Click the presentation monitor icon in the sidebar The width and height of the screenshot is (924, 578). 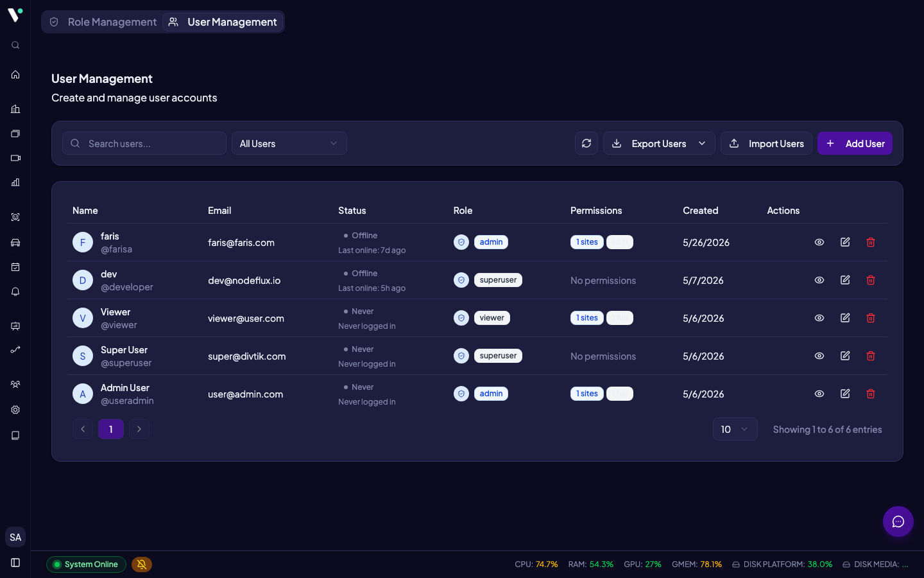coord(15,326)
